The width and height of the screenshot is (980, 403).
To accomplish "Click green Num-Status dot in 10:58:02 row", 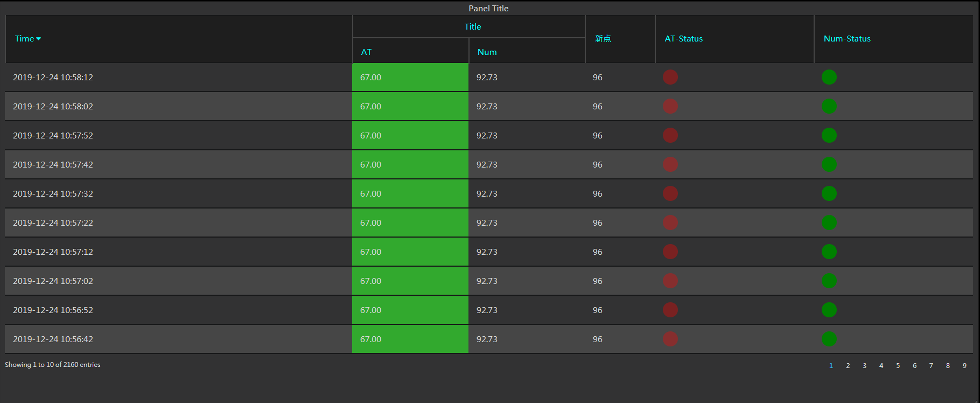I will tap(829, 106).
